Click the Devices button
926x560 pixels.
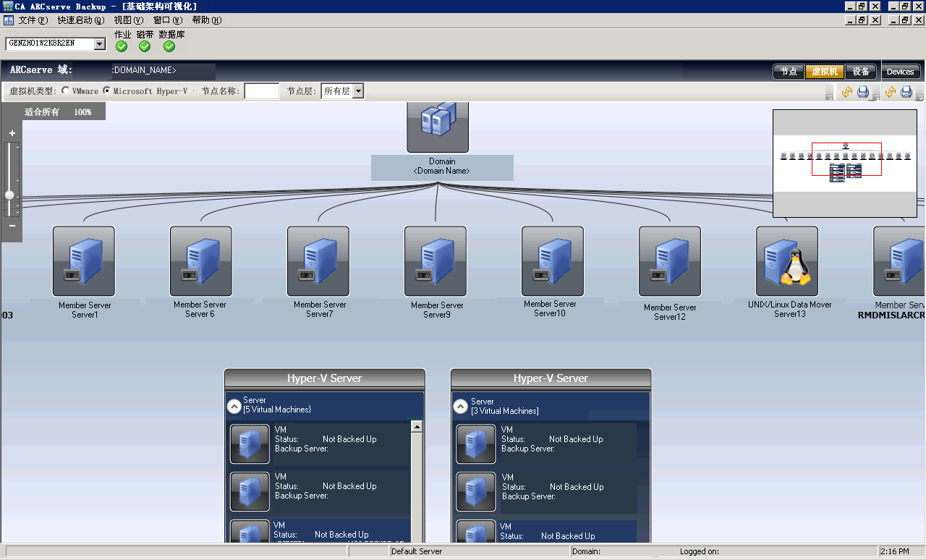901,72
